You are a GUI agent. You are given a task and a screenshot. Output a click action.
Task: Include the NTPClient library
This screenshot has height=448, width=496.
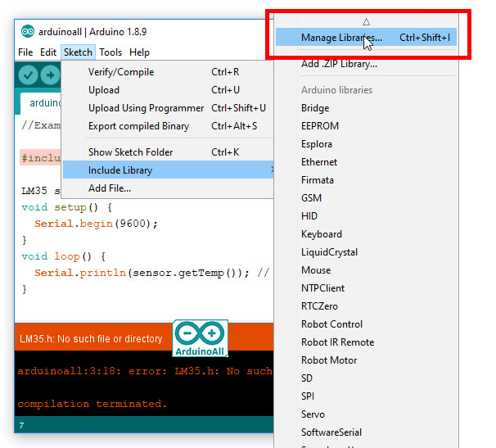367,288
